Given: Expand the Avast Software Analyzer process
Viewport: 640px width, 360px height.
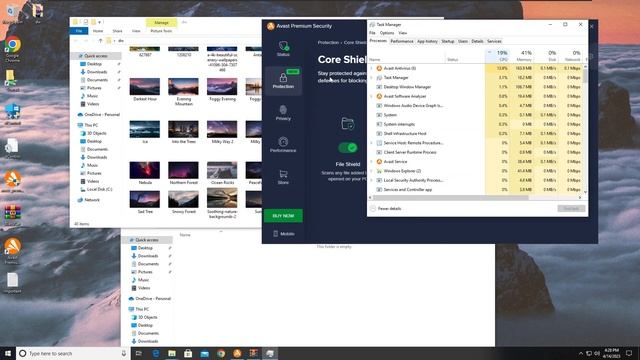Looking at the screenshot, I should coord(371,96).
